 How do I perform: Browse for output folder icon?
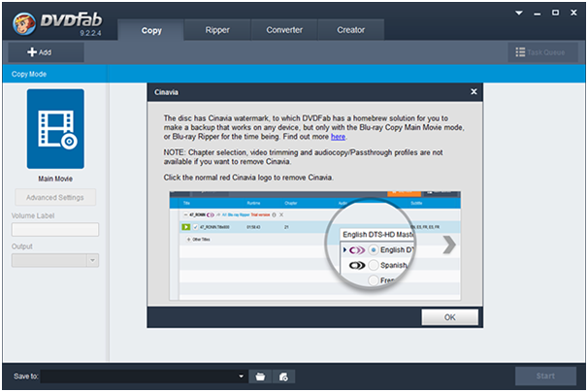[x=260, y=376]
